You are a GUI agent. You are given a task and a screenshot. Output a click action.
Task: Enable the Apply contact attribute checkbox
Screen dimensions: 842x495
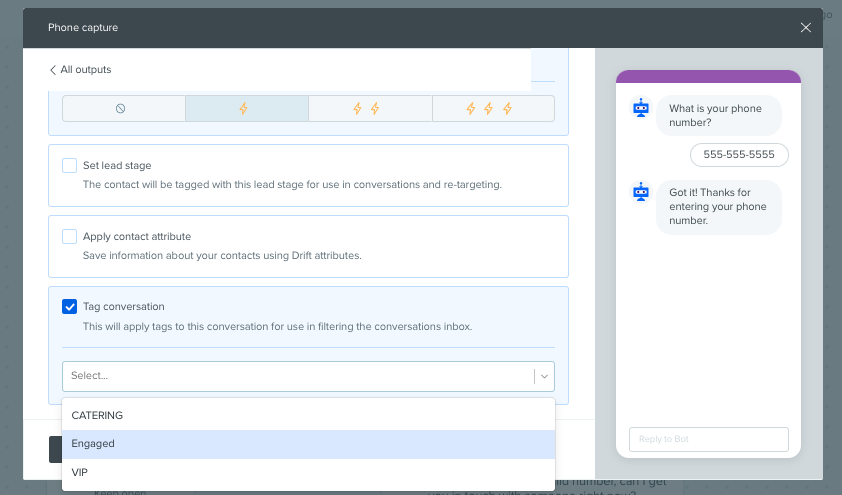(69, 236)
